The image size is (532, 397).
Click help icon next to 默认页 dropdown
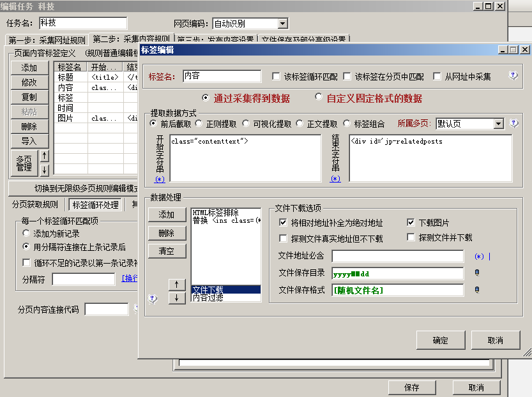tap(514, 123)
